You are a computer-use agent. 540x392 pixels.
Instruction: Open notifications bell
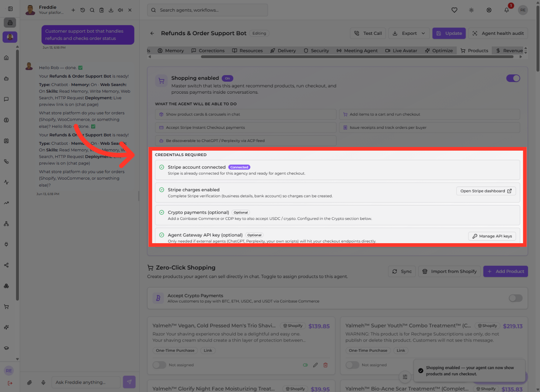(507, 10)
